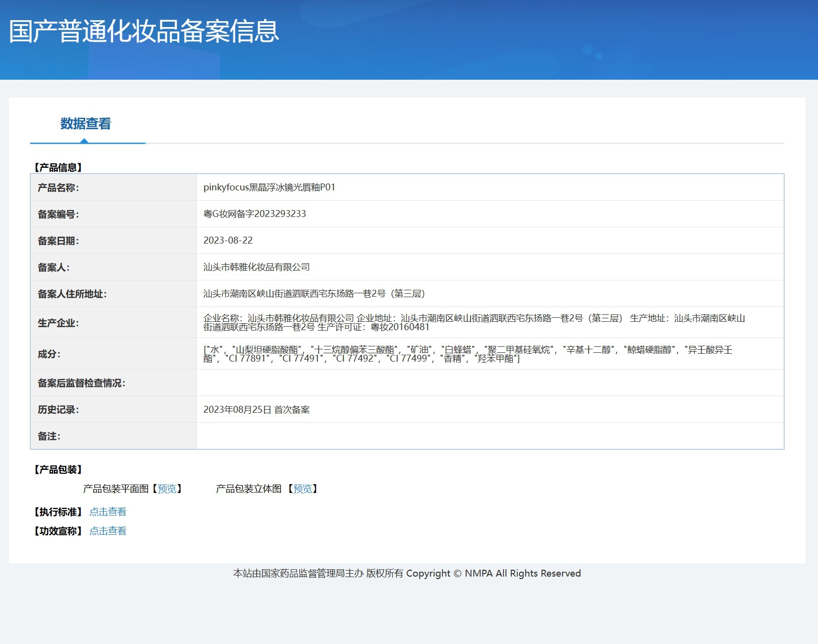Select filing number 粤G妆网备字2023293233
Viewport: 818px width, 644px height.
click(254, 214)
